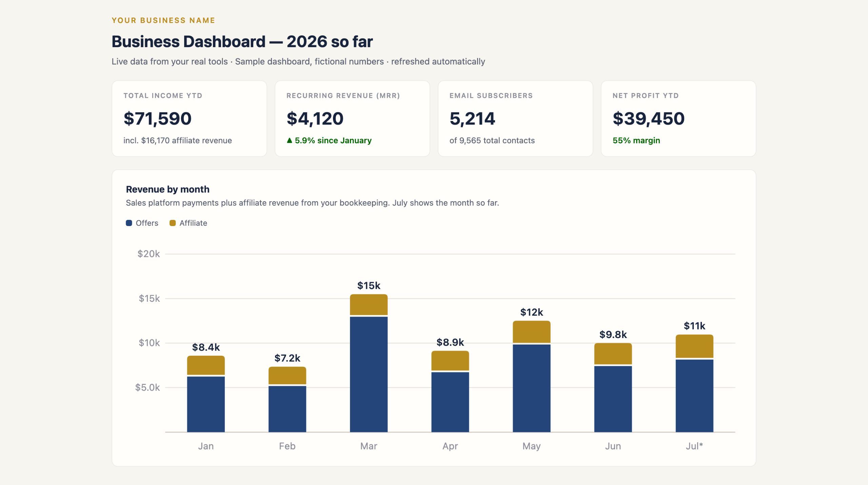Click the 'Jul*' x-axis label
Viewport: 868px width, 485px height.
coord(694,446)
